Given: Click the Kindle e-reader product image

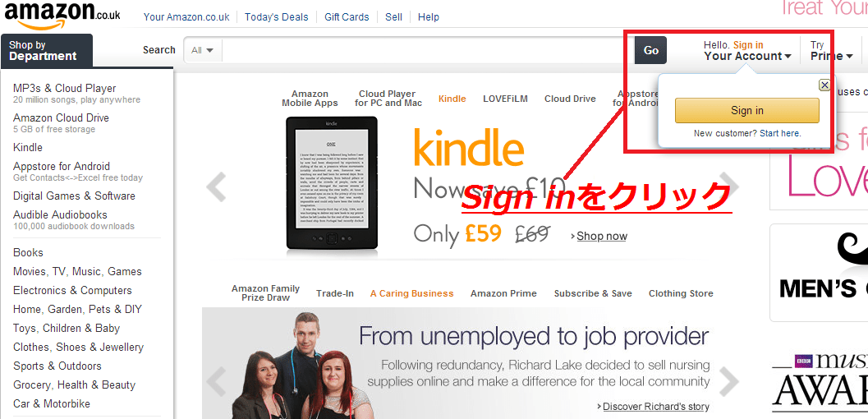Looking at the screenshot, I should (x=332, y=186).
